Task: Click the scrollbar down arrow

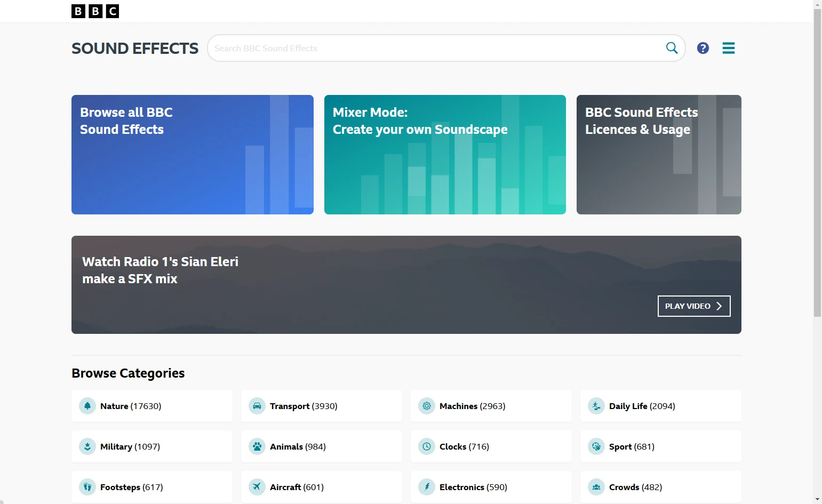Action: pos(817,499)
